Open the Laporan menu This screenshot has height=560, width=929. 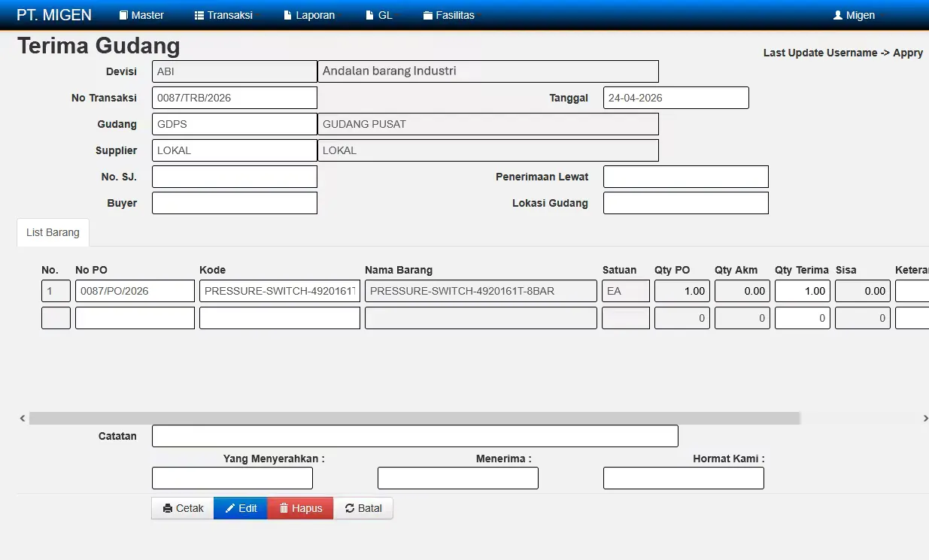tap(309, 15)
